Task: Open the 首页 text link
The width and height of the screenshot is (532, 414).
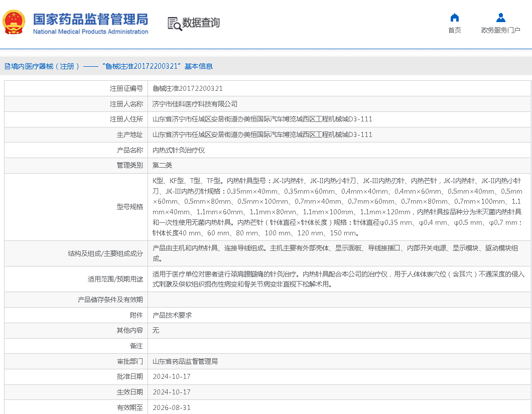Action: pyautogui.click(x=454, y=30)
